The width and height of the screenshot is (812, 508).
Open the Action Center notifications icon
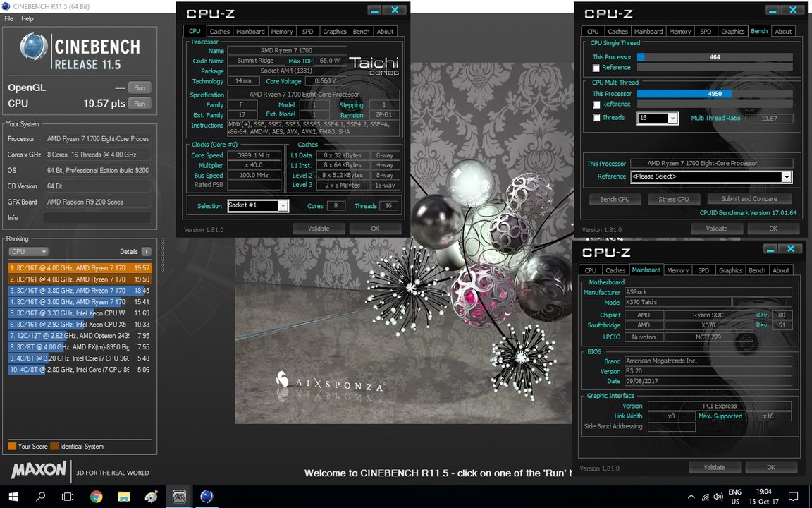coord(794,497)
